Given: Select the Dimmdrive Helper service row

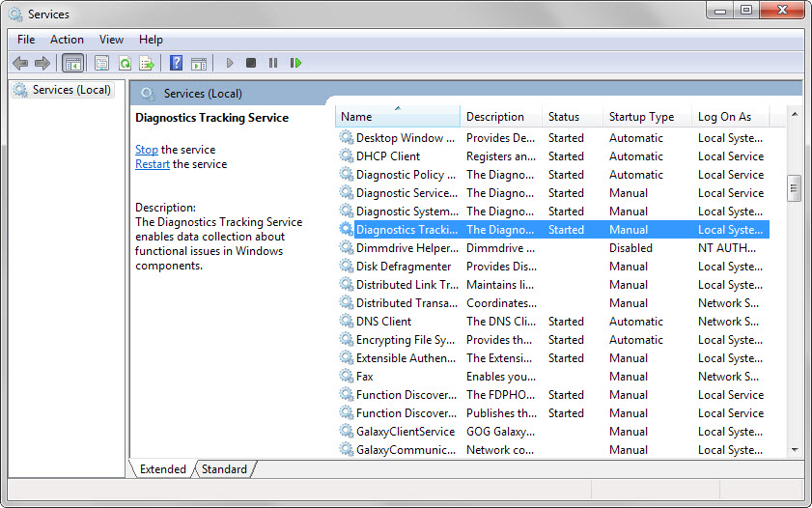Looking at the screenshot, I should pos(553,248).
